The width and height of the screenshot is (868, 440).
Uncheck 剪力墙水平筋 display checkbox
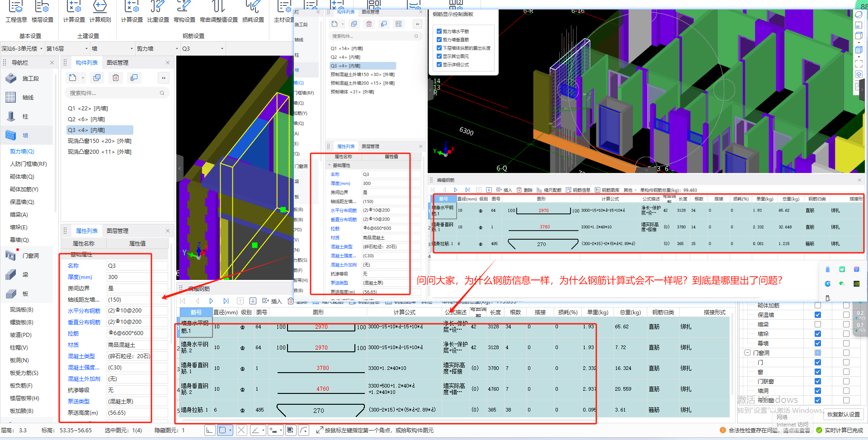(x=439, y=31)
